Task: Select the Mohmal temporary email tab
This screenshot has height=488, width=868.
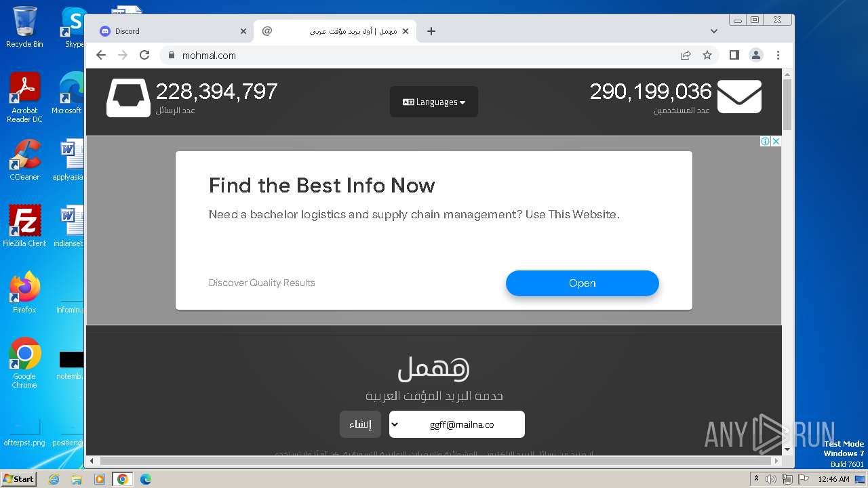Action: 335,31
